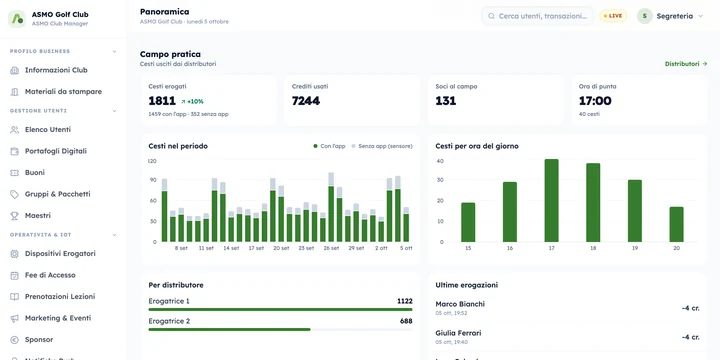Click the LIVE status badge

click(x=613, y=16)
